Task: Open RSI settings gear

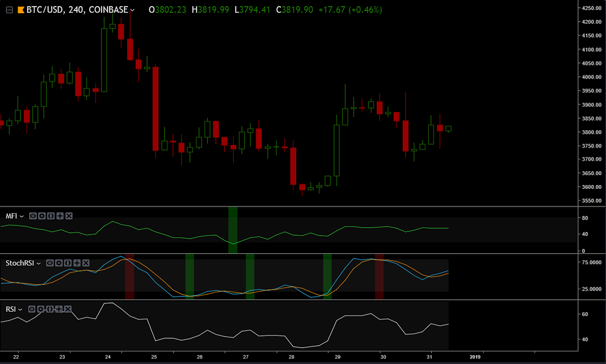Action: click(x=41, y=309)
